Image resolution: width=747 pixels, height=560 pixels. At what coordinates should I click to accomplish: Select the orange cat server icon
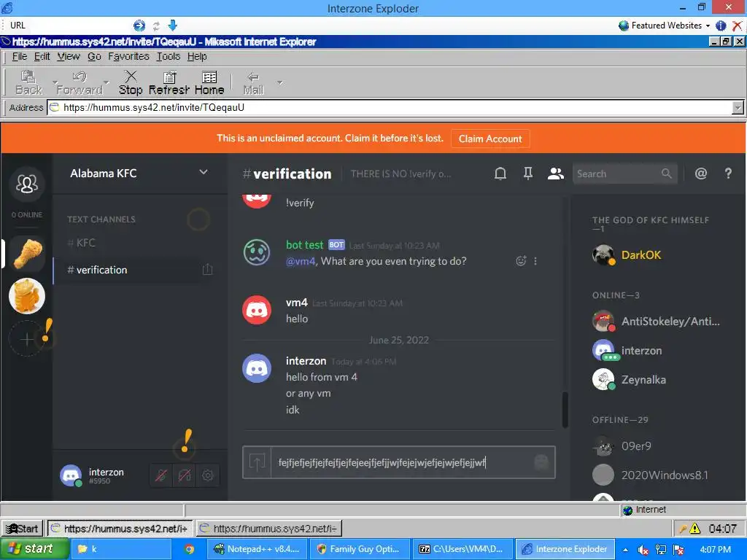(x=27, y=296)
